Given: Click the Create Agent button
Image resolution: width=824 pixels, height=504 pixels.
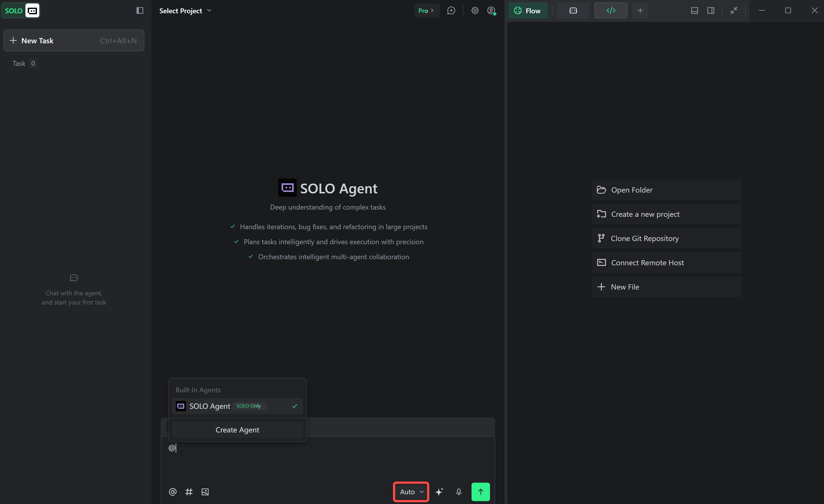Looking at the screenshot, I should pos(237,430).
